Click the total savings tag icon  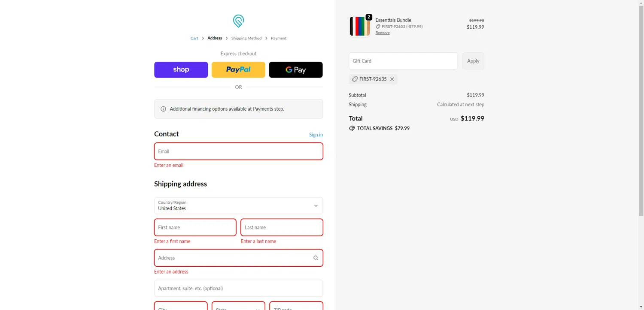(x=352, y=128)
